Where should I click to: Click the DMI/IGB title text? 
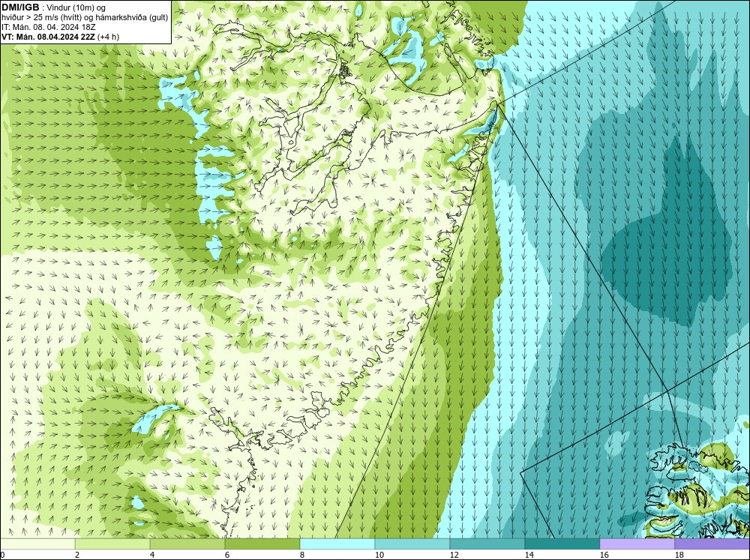pyautogui.click(x=20, y=7)
